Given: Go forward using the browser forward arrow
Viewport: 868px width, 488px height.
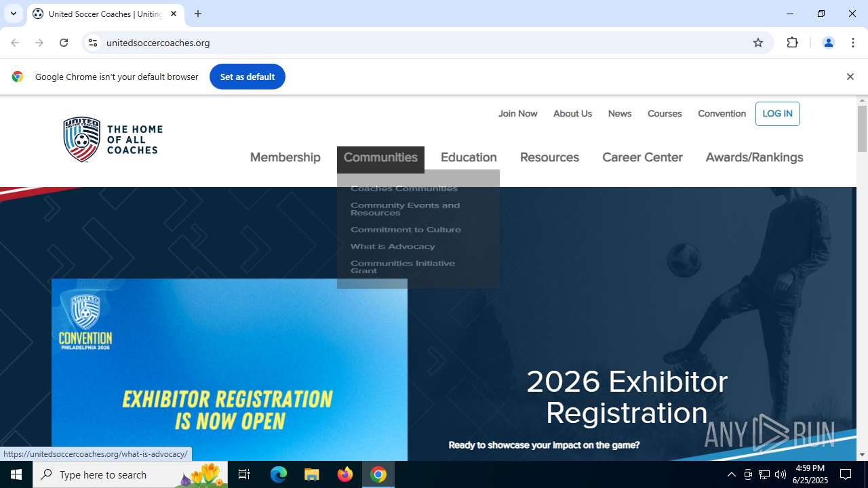Looking at the screenshot, I should [x=39, y=43].
